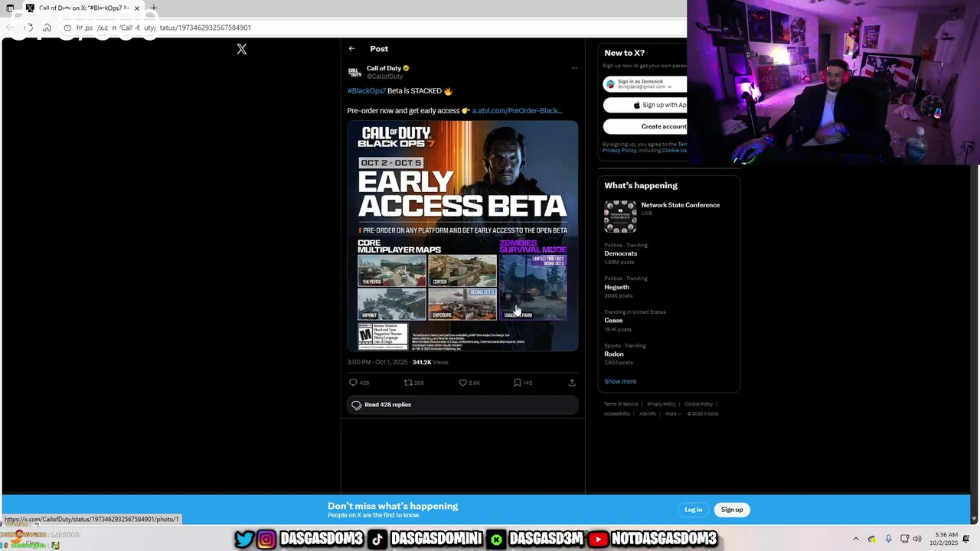Viewport: 980px width, 551px height.
Task: Share the post using the share icon
Action: click(572, 383)
